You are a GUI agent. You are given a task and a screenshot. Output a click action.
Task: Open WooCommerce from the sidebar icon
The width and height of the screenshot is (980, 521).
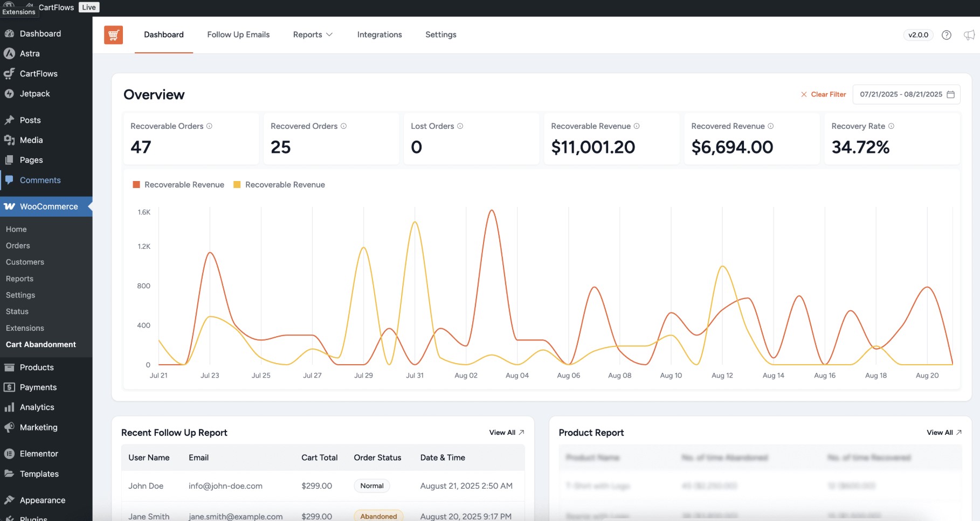pos(10,206)
